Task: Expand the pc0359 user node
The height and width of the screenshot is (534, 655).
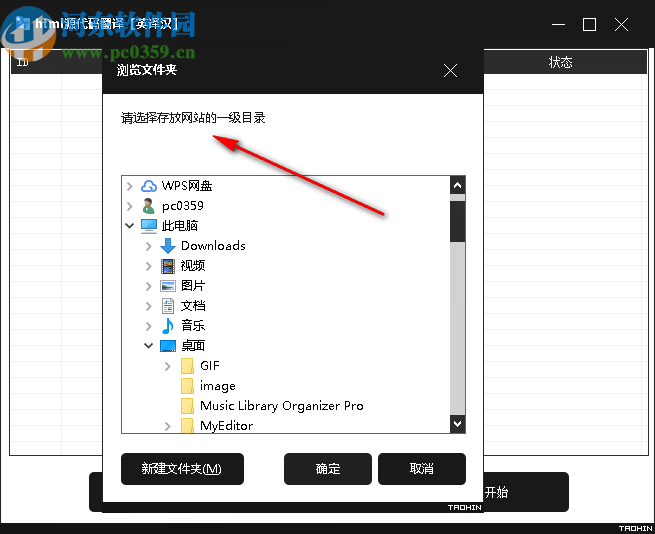Action: [x=129, y=206]
